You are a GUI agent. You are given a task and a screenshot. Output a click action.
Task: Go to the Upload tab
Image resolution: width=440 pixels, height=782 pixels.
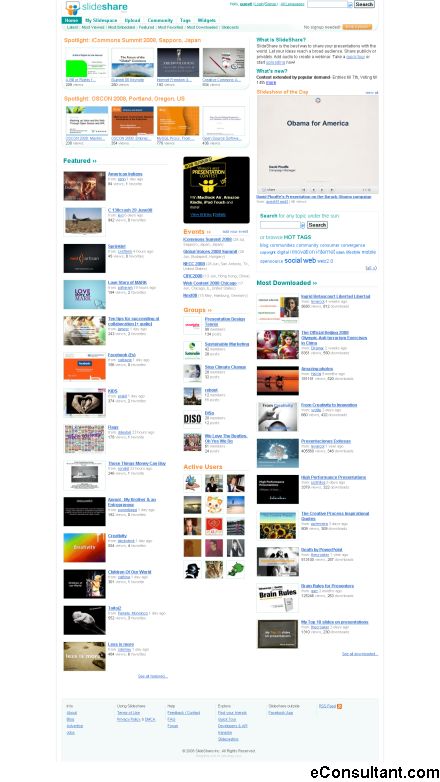pos(132,20)
